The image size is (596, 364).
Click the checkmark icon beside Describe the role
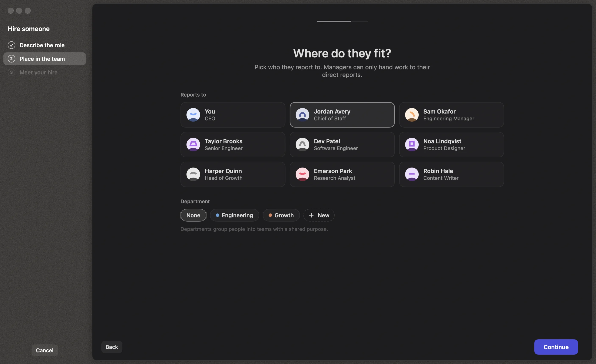click(x=11, y=45)
